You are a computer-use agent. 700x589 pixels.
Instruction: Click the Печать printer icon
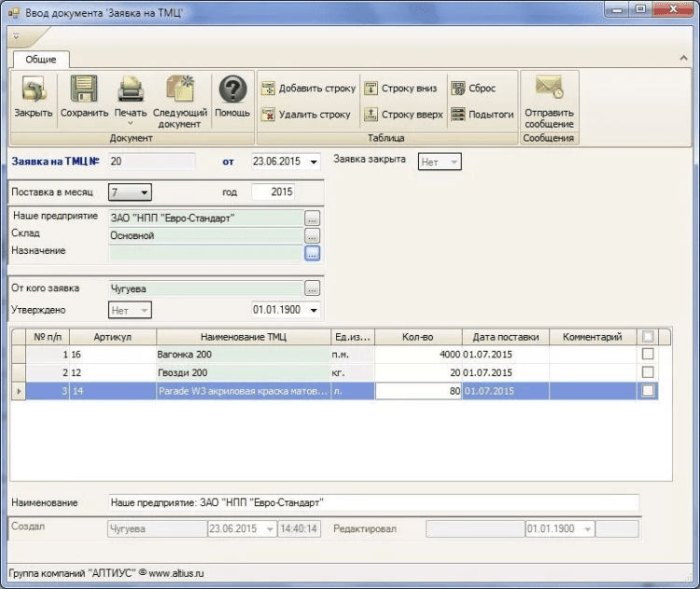[x=131, y=91]
